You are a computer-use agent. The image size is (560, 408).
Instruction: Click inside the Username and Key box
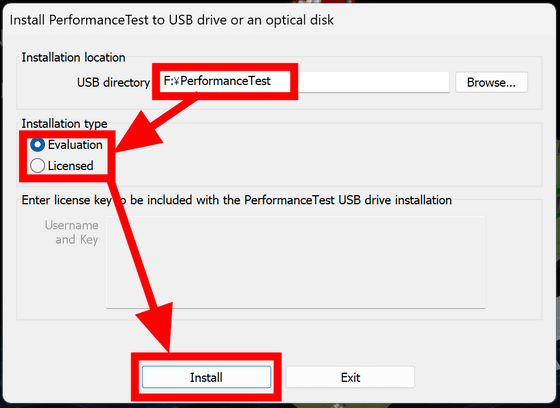click(295, 262)
